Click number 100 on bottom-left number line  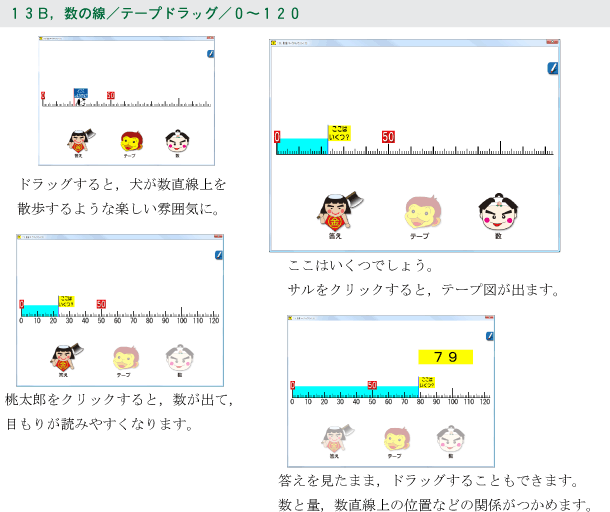point(182,321)
